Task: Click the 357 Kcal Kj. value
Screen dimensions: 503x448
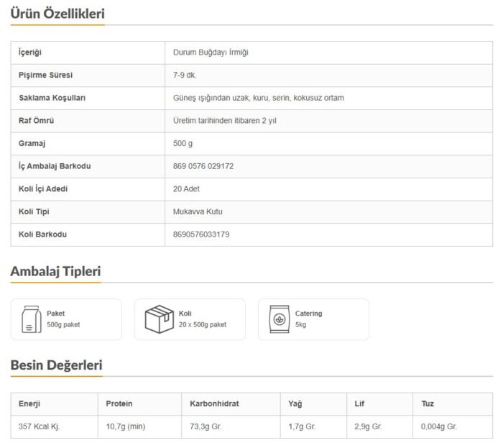Action: [39, 426]
